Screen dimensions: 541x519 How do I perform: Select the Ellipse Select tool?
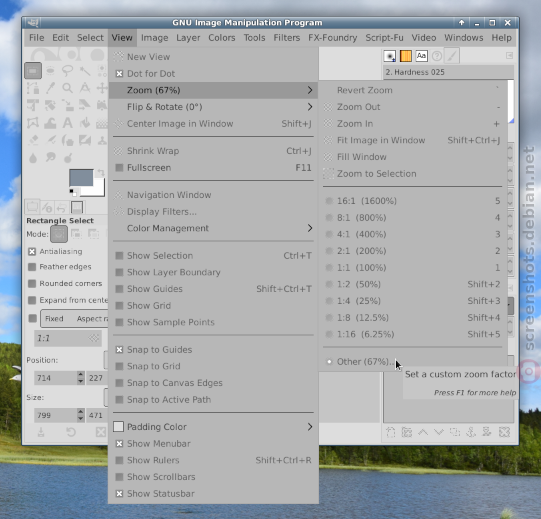50,71
